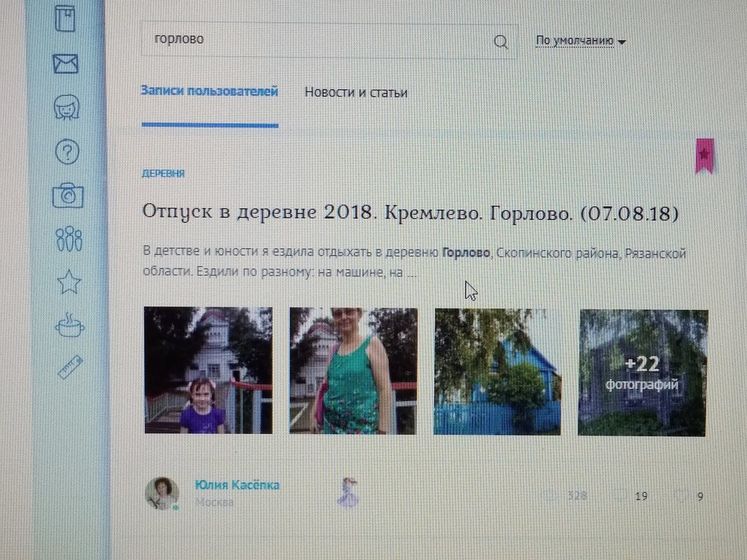Open the cooking pot recipes icon
Screen dimensions: 747x560
70,326
